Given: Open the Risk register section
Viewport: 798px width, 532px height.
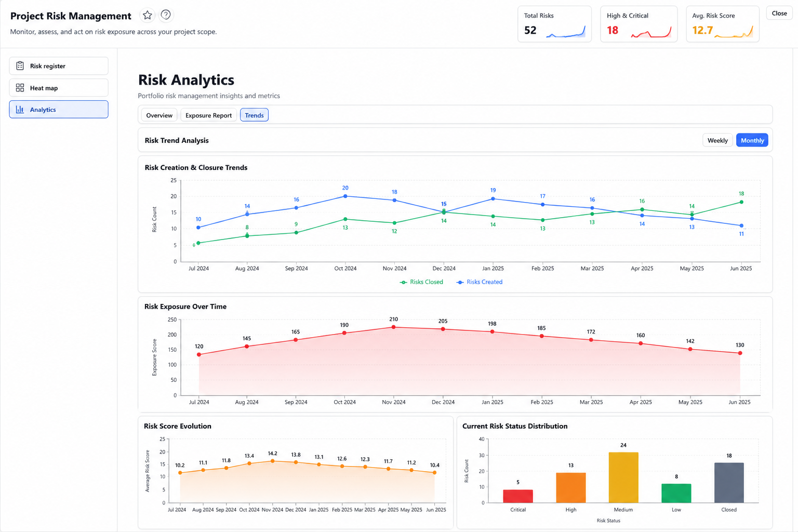Looking at the screenshot, I should click(59, 66).
